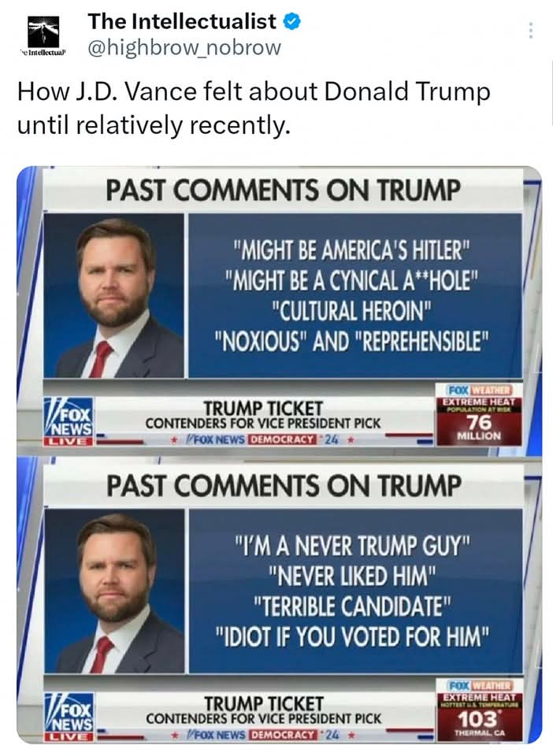Click the tweet text about J.D. Vance
Screen dimensions: 553x756
click(x=254, y=108)
